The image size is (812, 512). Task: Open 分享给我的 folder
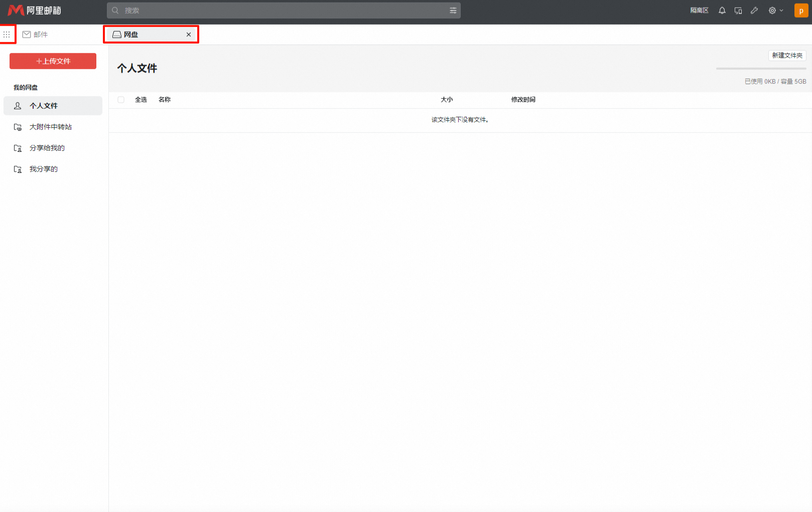click(53, 148)
